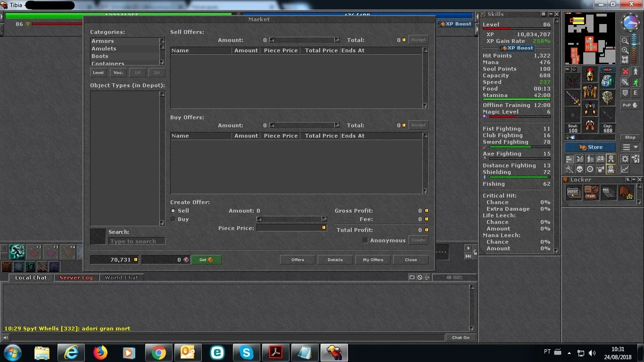
Task: Open the Stash icon in Locker
Action: (591, 192)
